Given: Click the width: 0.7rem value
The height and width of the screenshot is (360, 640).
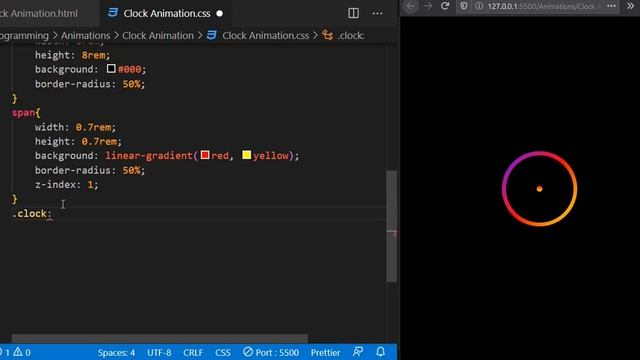Looking at the screenshot, I should (x=93, y=127).
